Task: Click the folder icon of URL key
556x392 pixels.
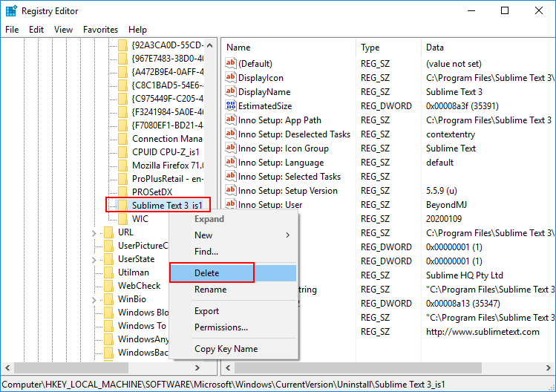Action: [x=108, y=232]
